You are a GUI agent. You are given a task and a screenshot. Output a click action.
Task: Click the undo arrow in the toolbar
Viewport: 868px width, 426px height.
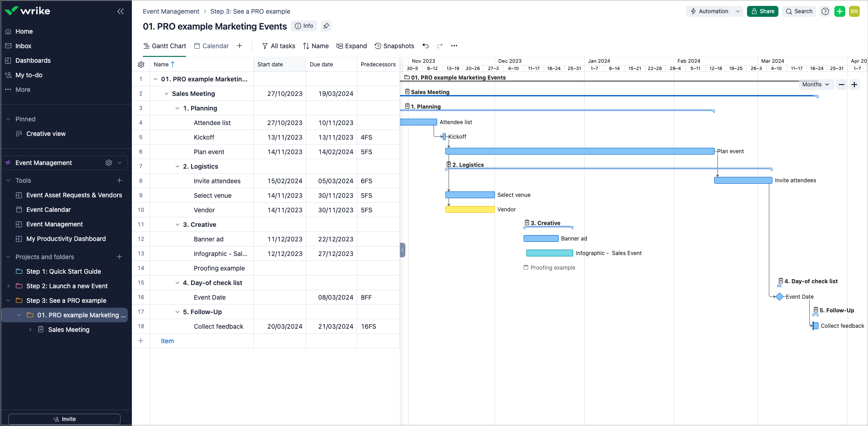[425, 45]
